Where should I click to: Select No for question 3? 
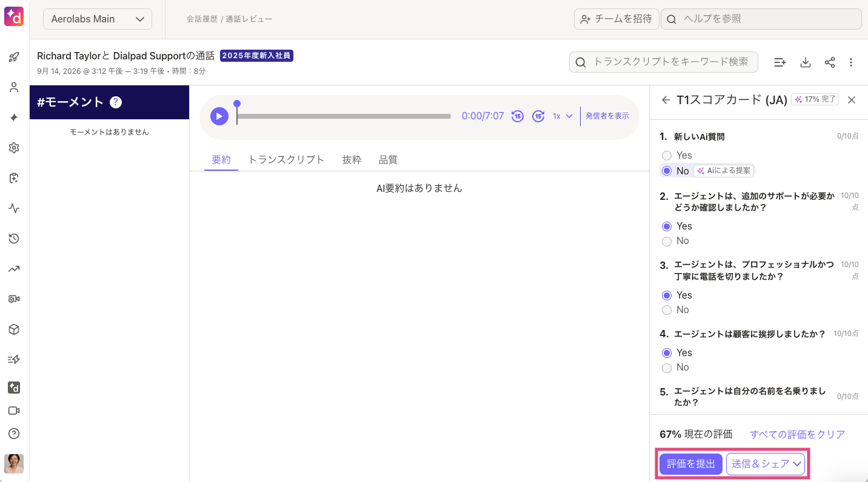pos(667,310)
